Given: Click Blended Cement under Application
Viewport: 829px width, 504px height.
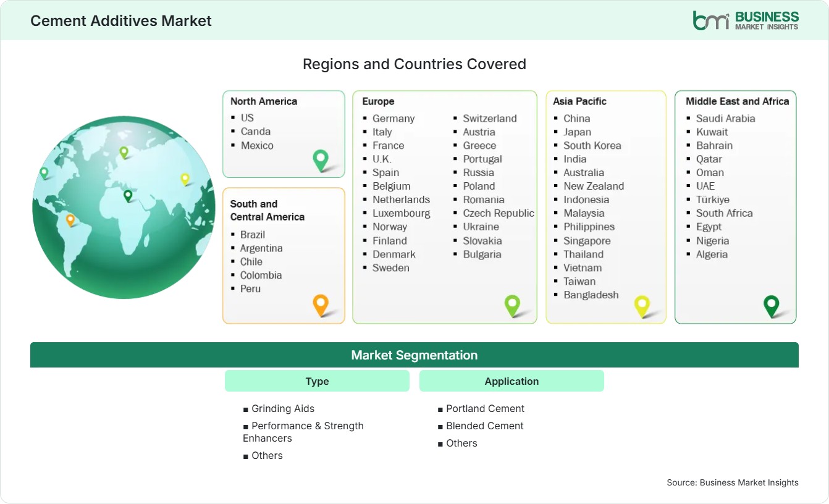Looking at the screenshot, I should pos(485,426).
